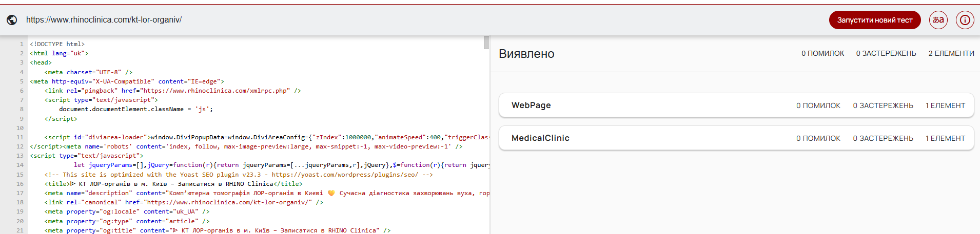Viewport: 980px width, 234px height.
Task: Click the og:locale meta tag line
Action: [x=127, y=211]
